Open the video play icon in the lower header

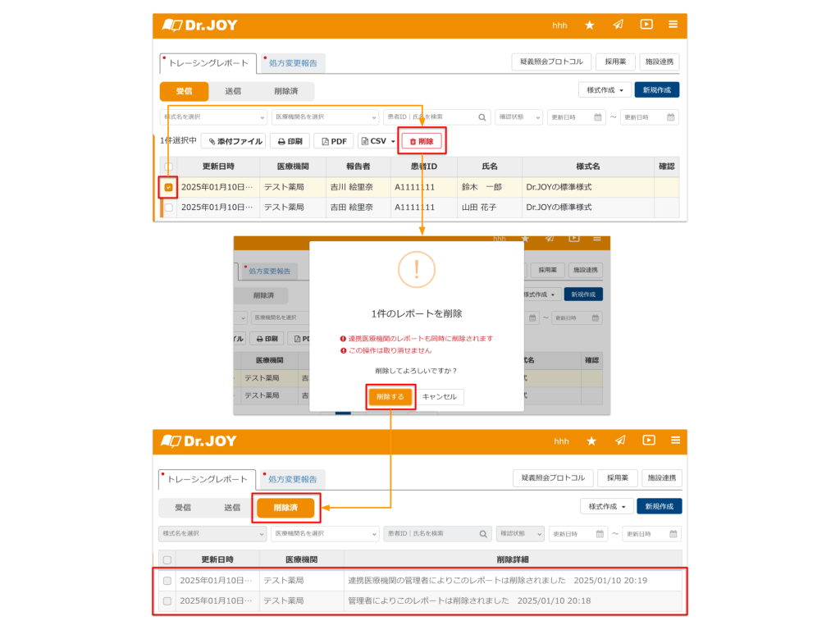[648, 441]
